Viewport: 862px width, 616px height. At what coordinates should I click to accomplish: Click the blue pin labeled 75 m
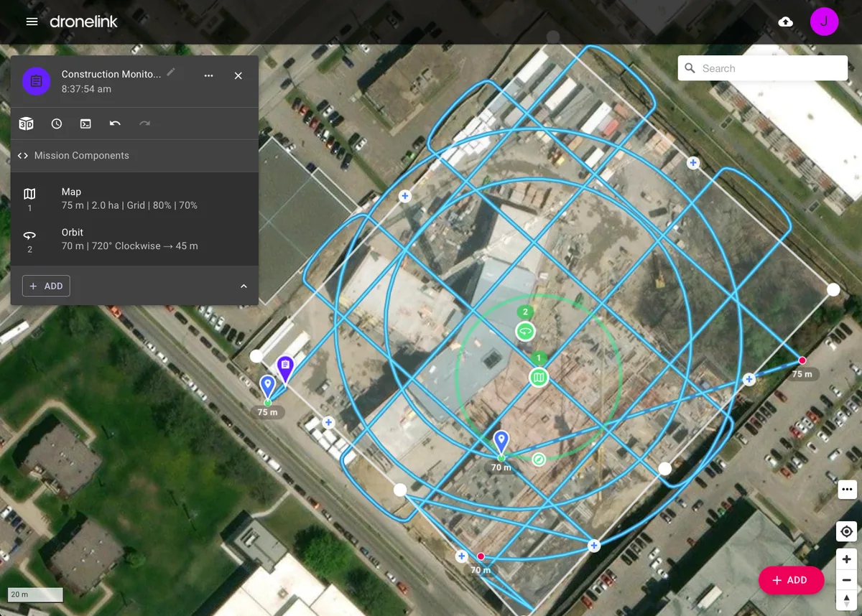(x=267, y=387)
